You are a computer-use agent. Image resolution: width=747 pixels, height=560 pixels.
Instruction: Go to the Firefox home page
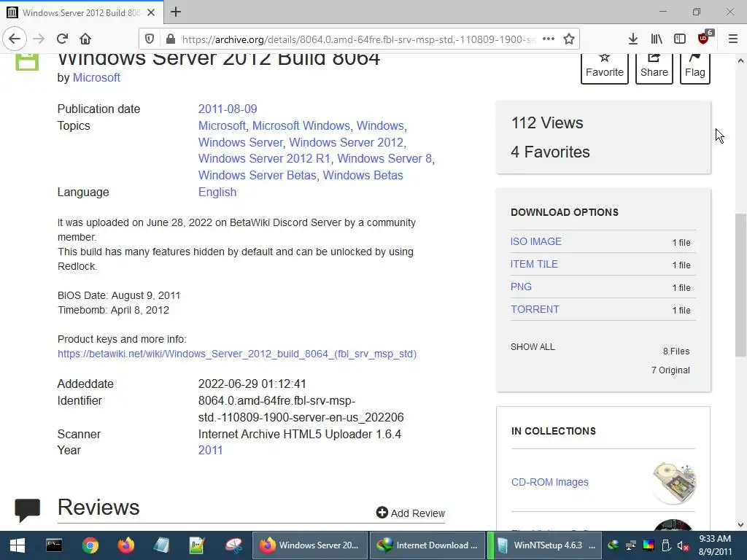(x=85, y=39)
